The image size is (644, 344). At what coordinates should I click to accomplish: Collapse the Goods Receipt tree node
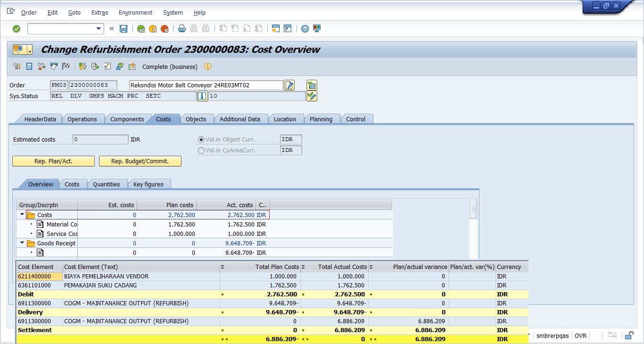click(22, 243)
